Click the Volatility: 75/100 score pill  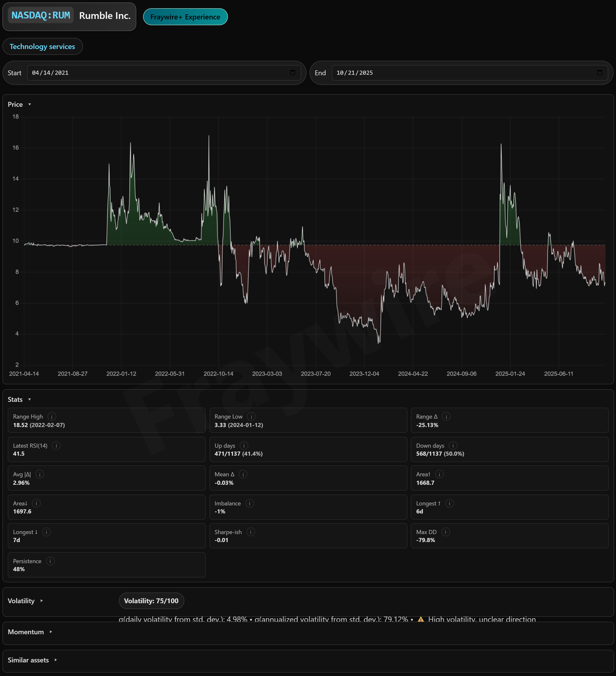click(x=151, y=601)
